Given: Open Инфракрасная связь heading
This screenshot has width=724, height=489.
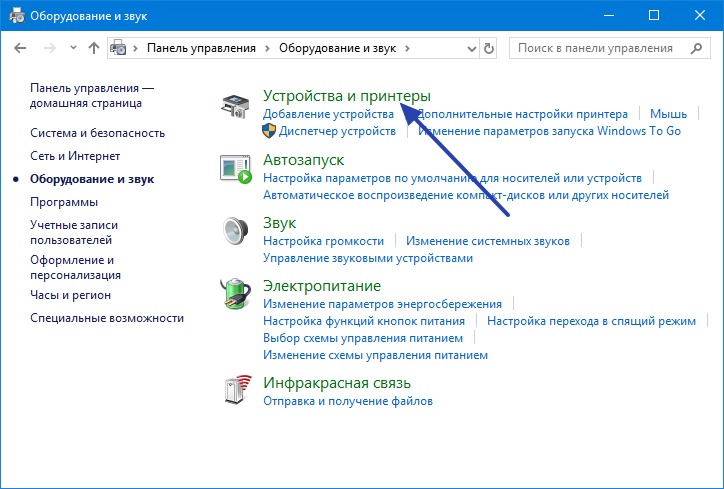Looking at the screenshot, I should point(337,383).
